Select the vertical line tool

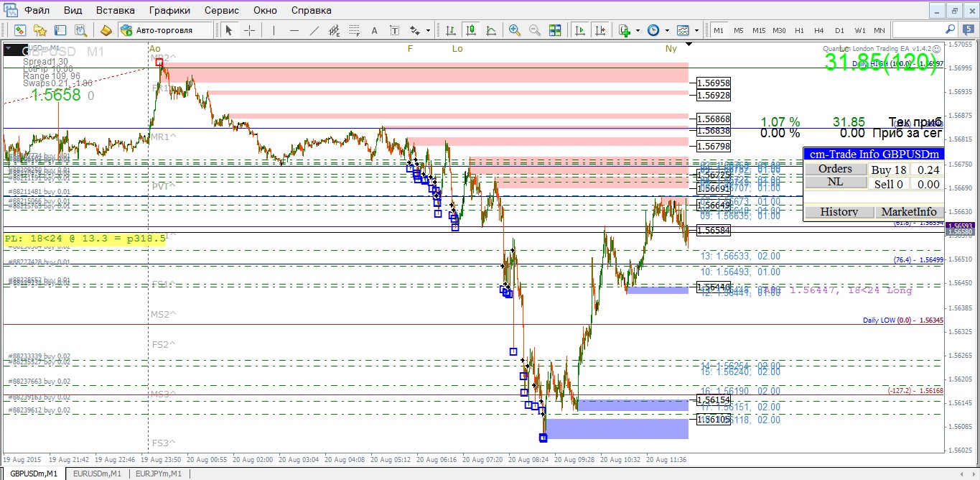pos(274,30)
